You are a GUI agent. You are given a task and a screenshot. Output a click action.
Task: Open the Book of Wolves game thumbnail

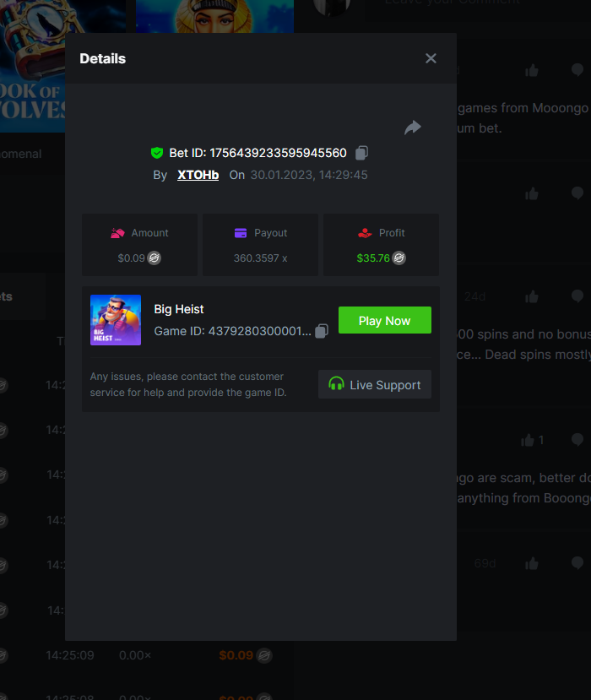[34, 68]
